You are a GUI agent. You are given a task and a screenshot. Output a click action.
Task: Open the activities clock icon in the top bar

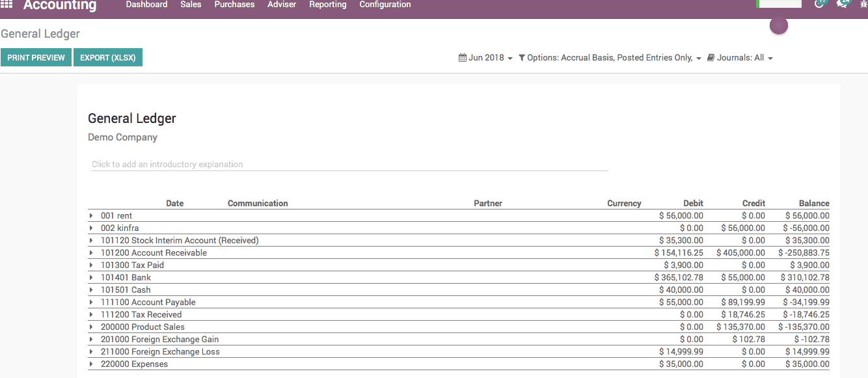819,3
